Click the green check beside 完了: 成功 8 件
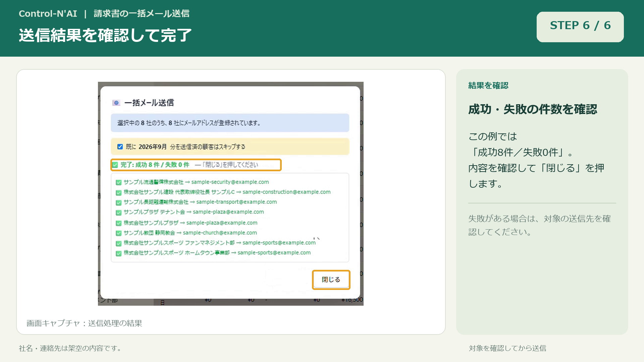The width and height of the screenshot is (644, 362). click(x=115, y=165)
